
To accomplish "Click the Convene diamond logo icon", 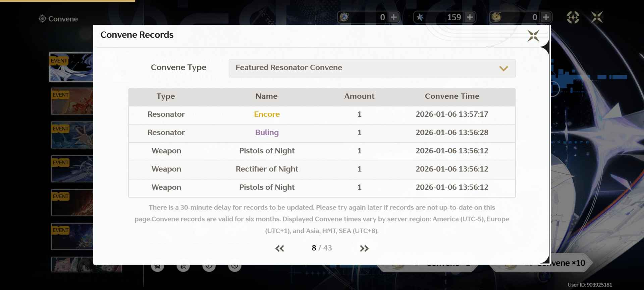I will [x=42, y=19].
